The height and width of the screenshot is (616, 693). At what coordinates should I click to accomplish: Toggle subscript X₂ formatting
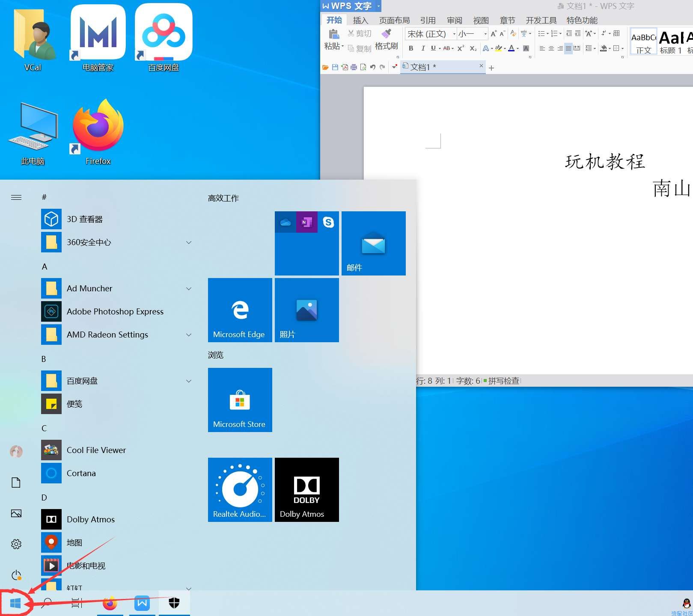pos(473,48)
